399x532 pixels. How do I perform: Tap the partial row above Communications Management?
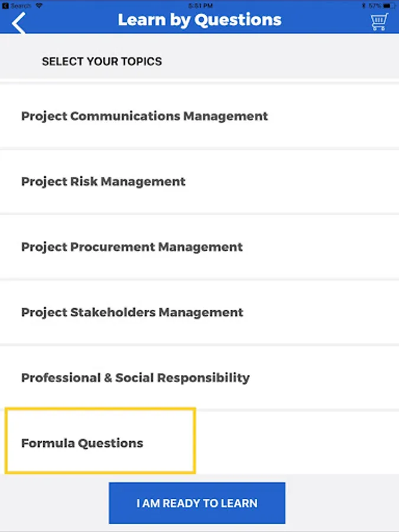coord(199,80)
